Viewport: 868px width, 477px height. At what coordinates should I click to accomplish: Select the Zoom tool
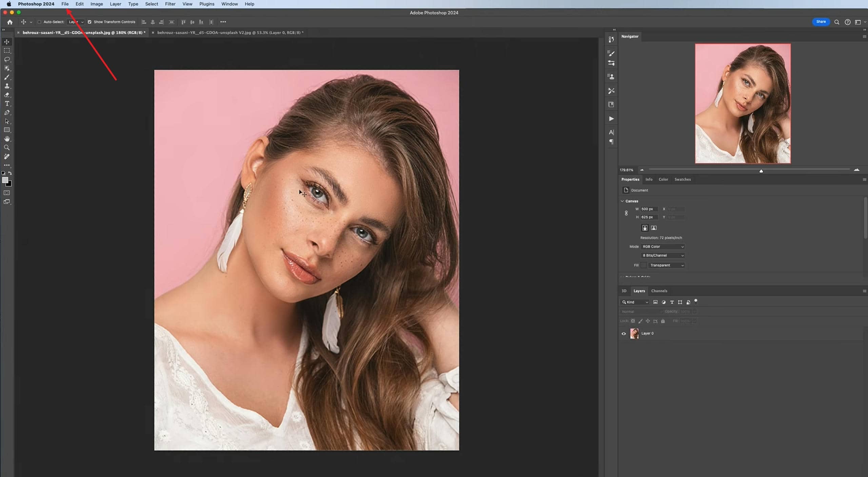pos(7,148)
